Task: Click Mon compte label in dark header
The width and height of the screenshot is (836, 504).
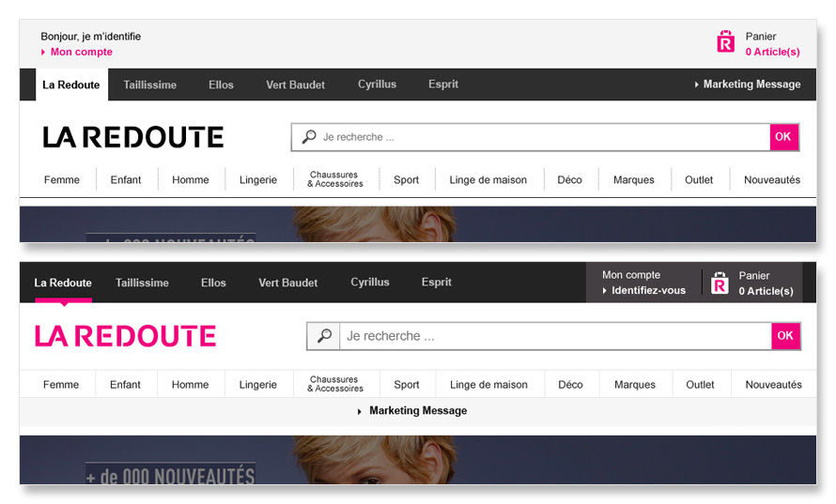Action: (x=631, y=275)
